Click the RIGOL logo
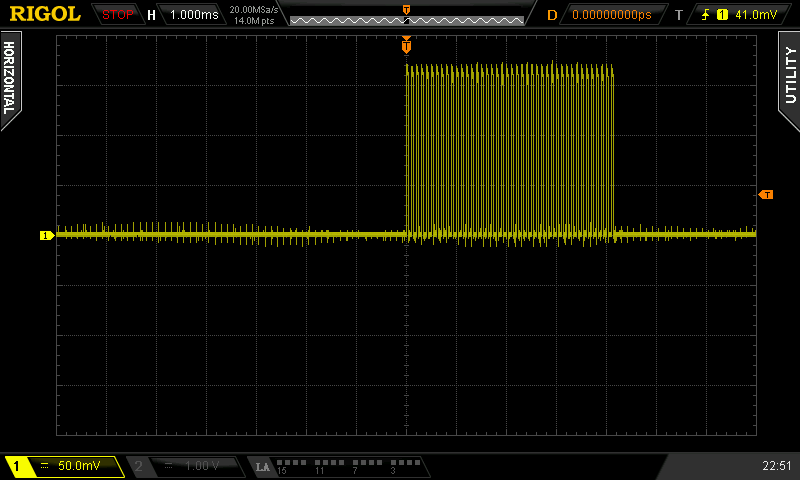 (45, 14)
